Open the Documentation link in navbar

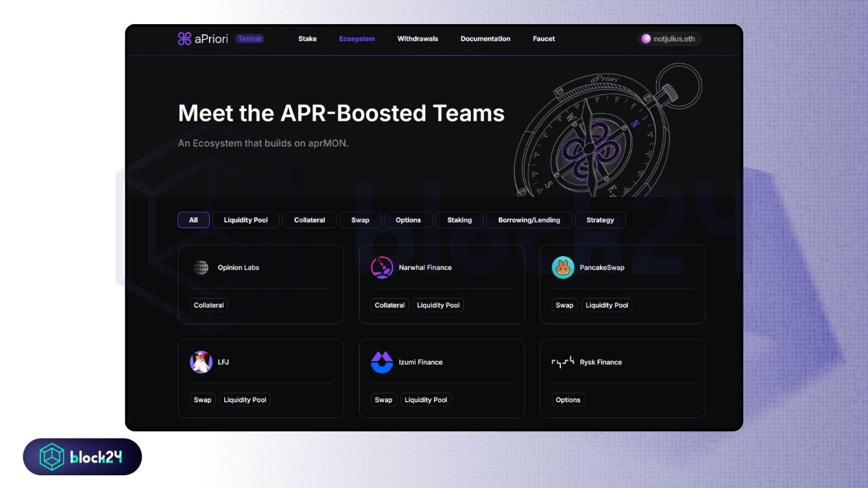point(485,39)
